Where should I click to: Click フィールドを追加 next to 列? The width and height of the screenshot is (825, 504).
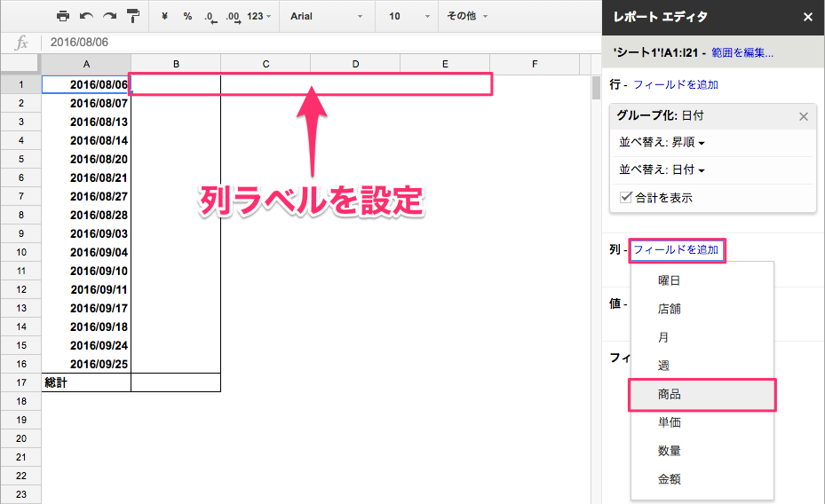(x=676, y=249)
